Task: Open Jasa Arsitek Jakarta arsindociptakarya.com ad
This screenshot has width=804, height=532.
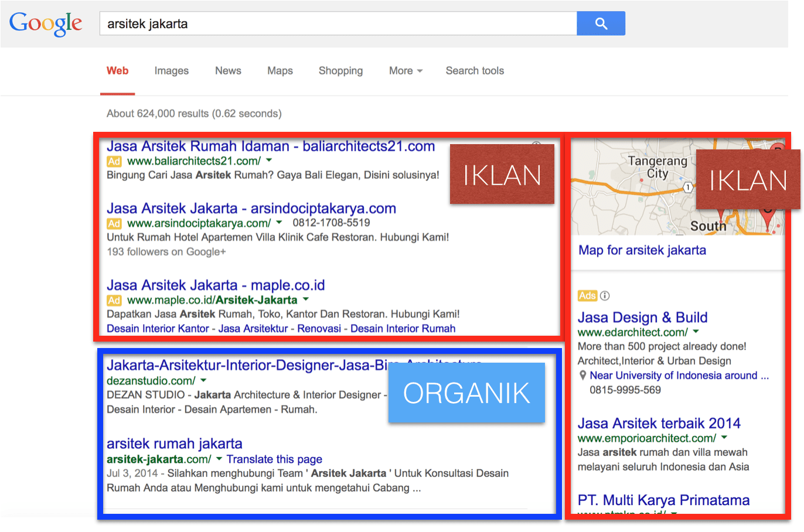Action: (251, 209)
